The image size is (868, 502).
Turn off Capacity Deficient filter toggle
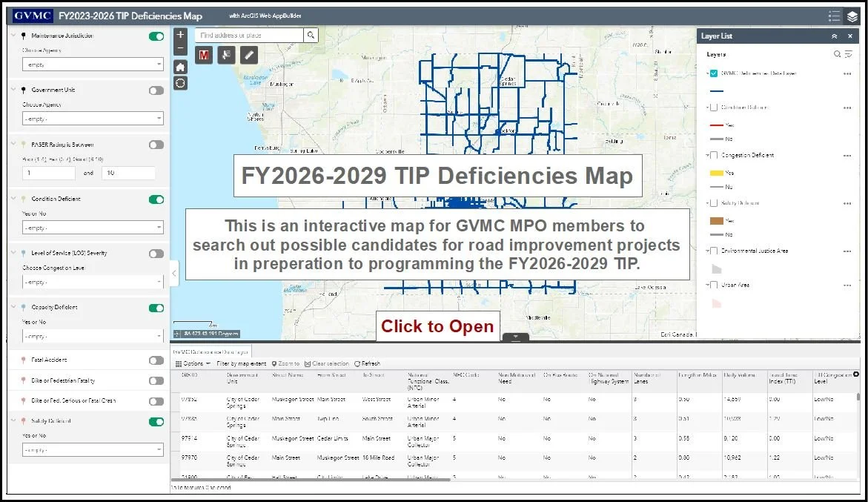(156, 308)
